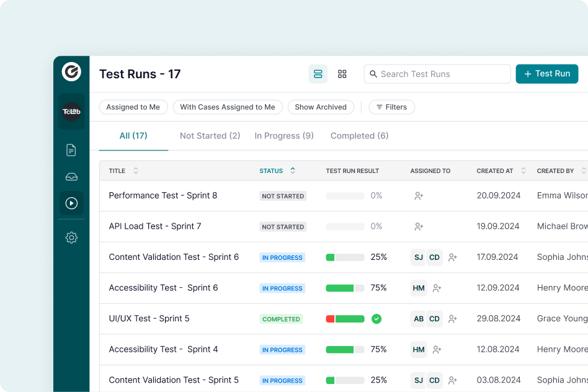Click SJ avatar in Content Validation Sprint 6 row

pos(419,257)
